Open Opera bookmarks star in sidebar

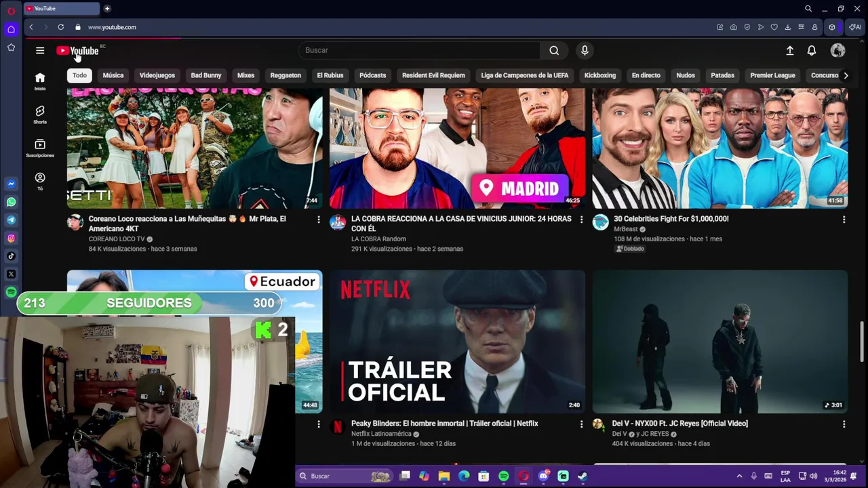click(11, 47)
